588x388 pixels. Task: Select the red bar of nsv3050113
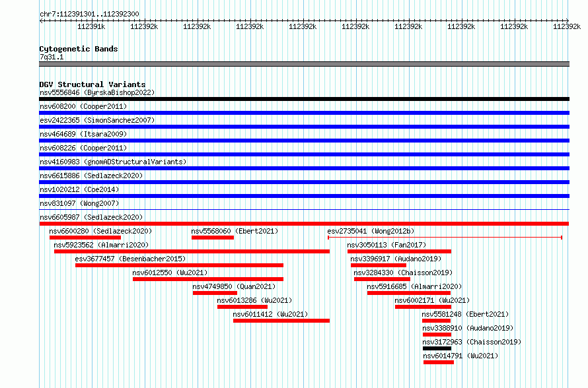[399, 251]
